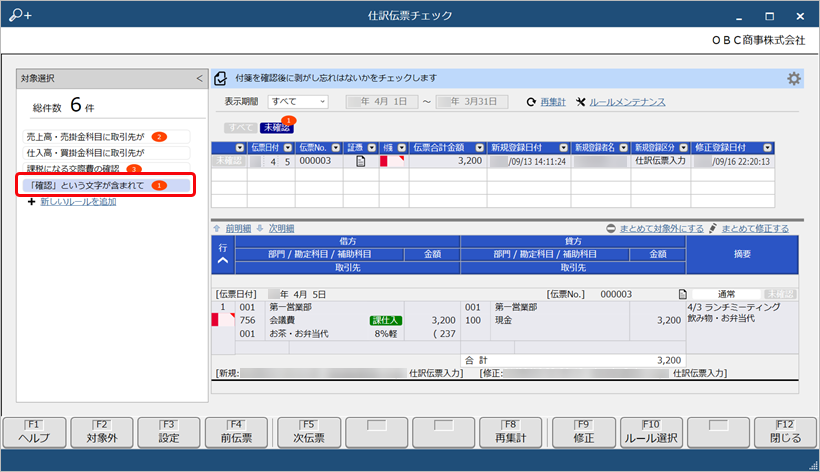
Task: Click the F12 閉じる button
Action: (x=785, y=432)
